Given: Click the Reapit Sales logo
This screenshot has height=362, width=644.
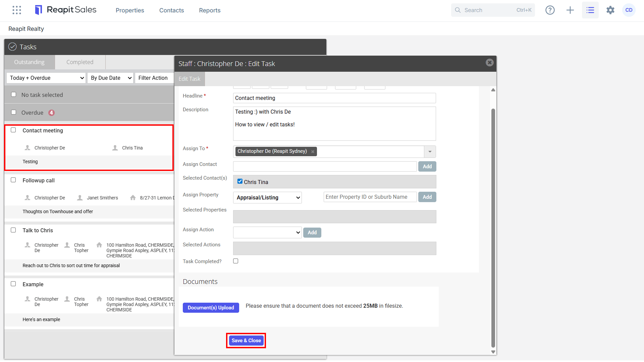Looking at the screenshot, I should click(x=66, y=10).
